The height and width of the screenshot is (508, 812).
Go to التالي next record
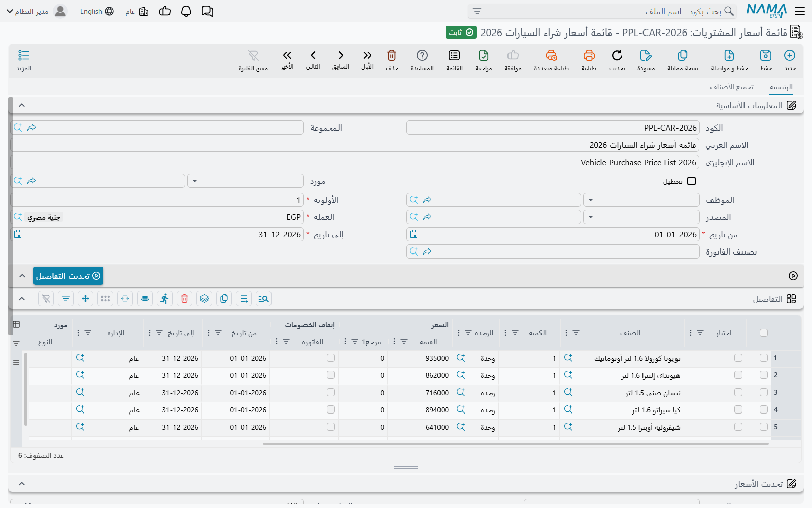[x=313, y=55]
